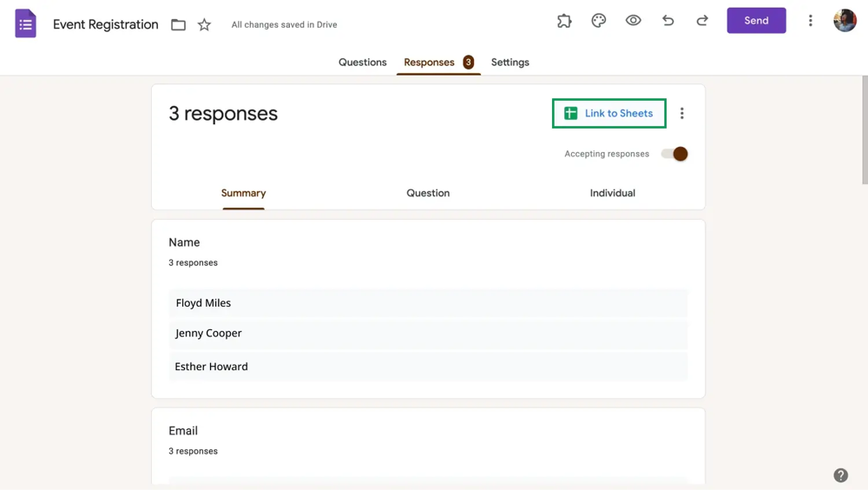Click the Event Registration title

click(106, 24)
